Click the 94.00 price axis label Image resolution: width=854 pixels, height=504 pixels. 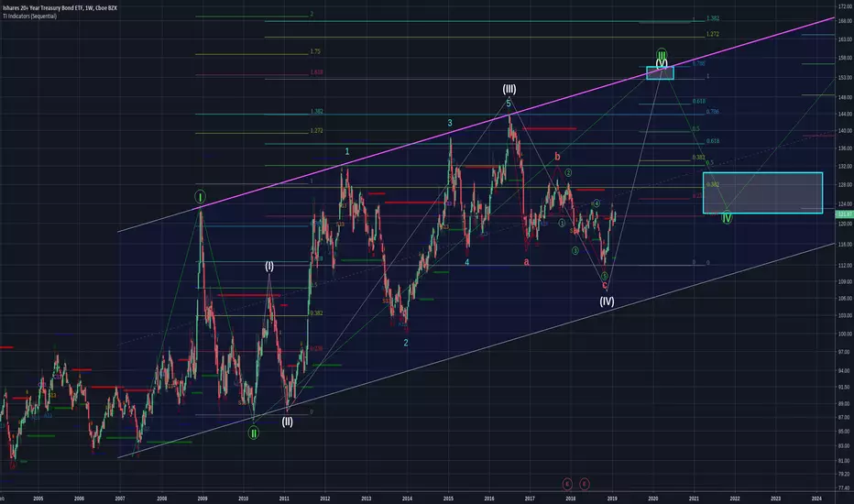point(845,370)
